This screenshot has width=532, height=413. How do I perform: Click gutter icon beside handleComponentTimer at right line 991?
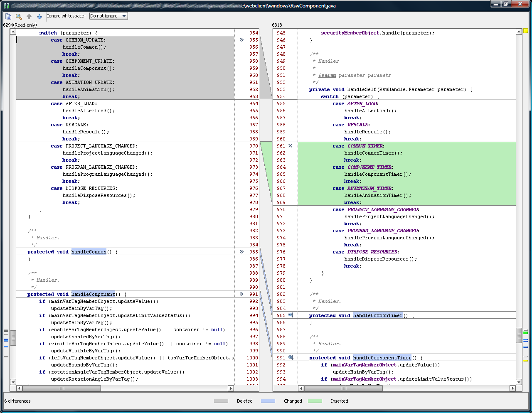291,358
